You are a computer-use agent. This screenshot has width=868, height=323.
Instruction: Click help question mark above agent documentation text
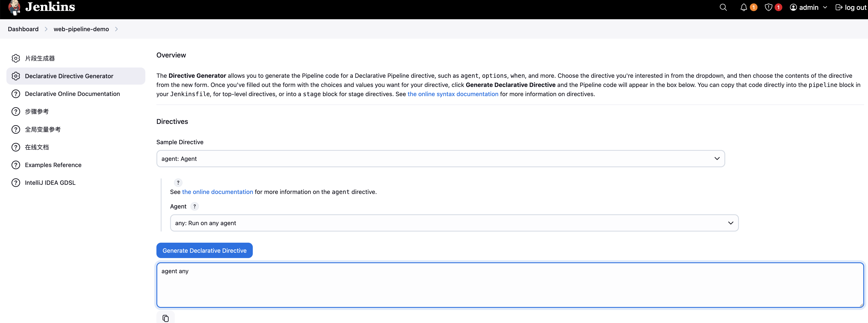178,183
